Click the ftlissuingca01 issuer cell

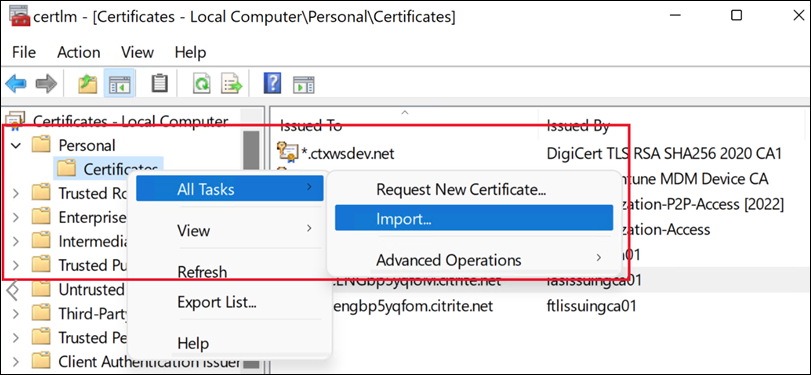click(591, 306)
